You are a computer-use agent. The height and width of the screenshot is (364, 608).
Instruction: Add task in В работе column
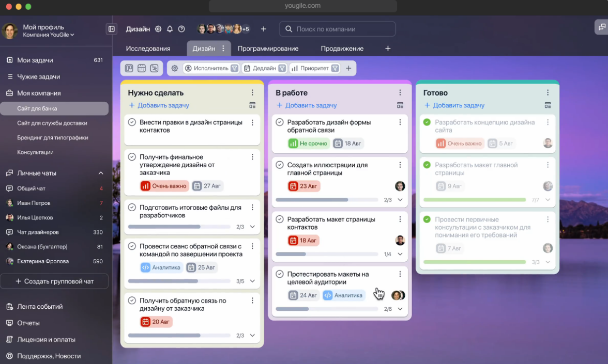point(307,105)
